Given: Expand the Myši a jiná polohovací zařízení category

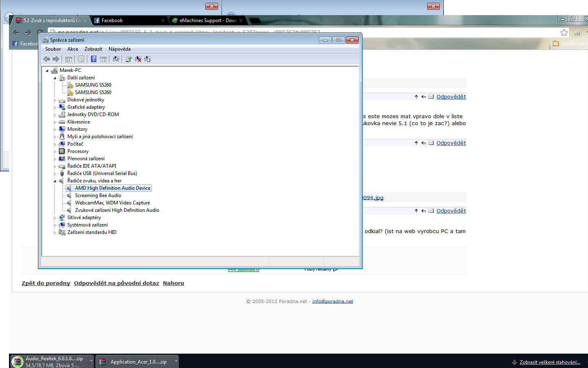Looking at the screenshot, I should 55,137.
